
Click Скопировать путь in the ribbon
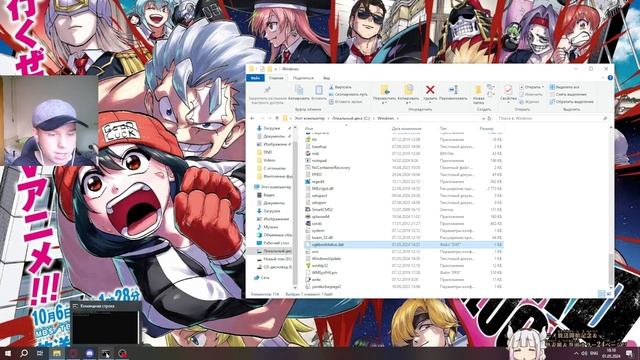coord(348,94)
